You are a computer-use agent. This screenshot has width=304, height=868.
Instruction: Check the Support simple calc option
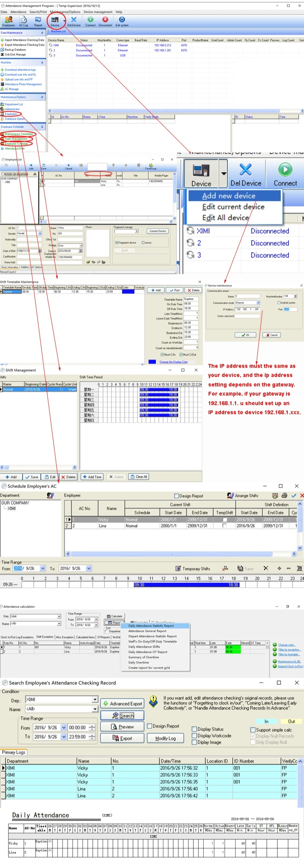click(x=253, y=730)
